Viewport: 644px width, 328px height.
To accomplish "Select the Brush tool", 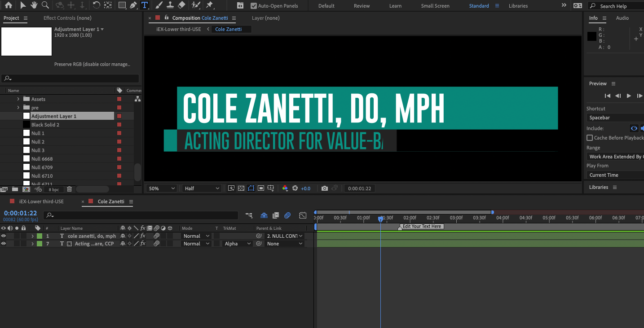I will pos(158,5).
